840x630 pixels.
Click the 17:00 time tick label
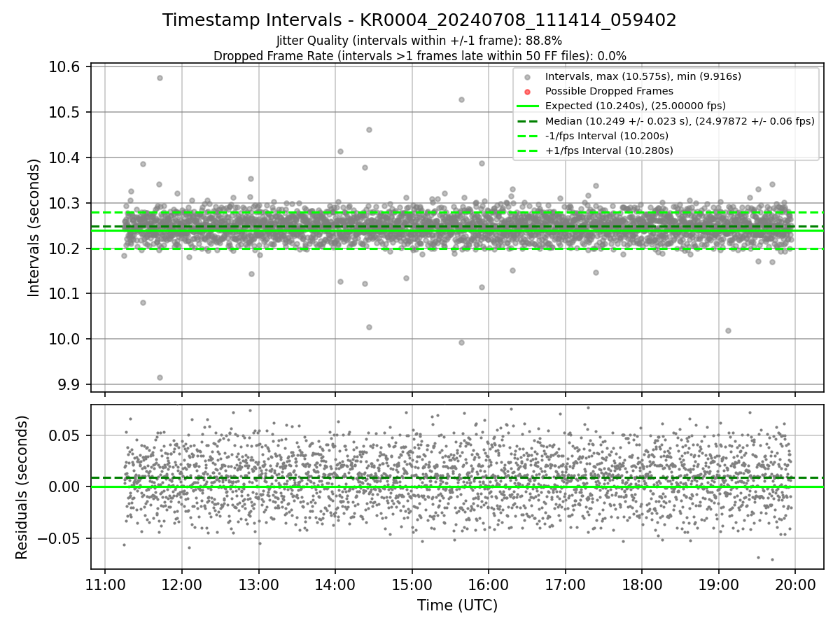[565, 584]
